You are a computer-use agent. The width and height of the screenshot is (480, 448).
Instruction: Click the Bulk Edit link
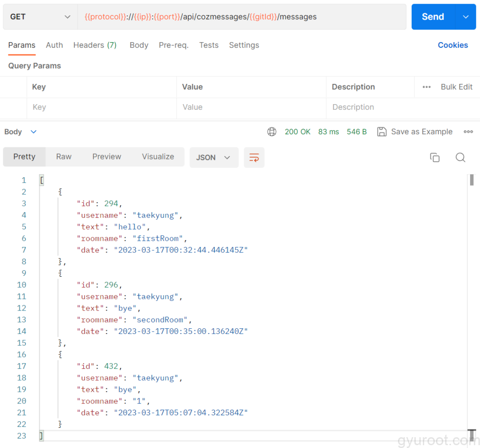click(x=457, y=87)
